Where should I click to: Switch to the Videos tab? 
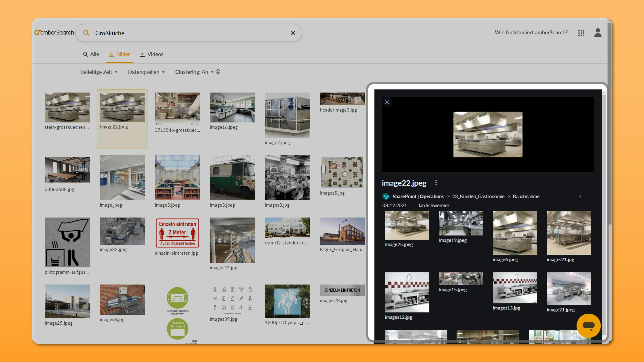tap(151, 54)
